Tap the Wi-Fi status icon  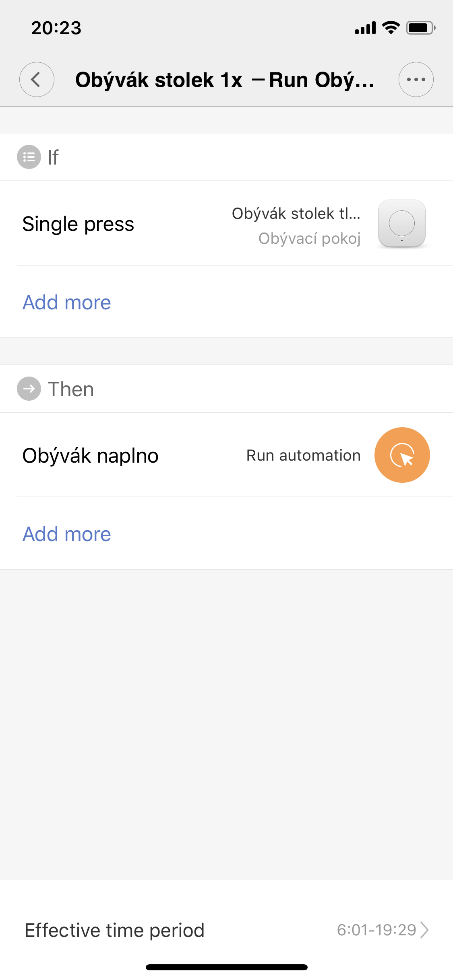click(391, 28)
